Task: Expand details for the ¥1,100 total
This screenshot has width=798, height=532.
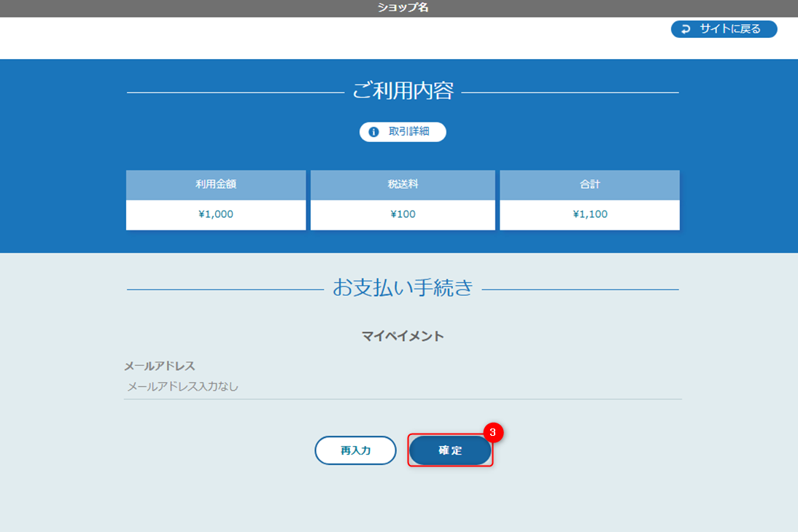Action: [x=589, y=215]
